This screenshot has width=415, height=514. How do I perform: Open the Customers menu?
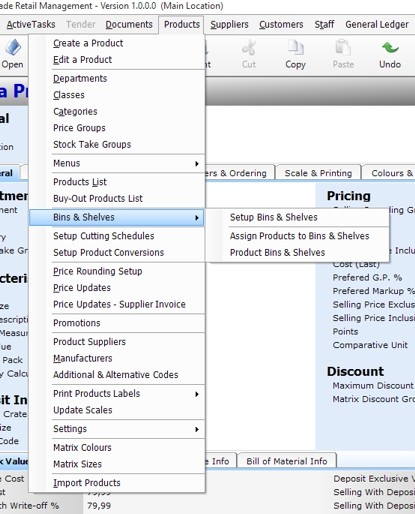tap(281, 25)
